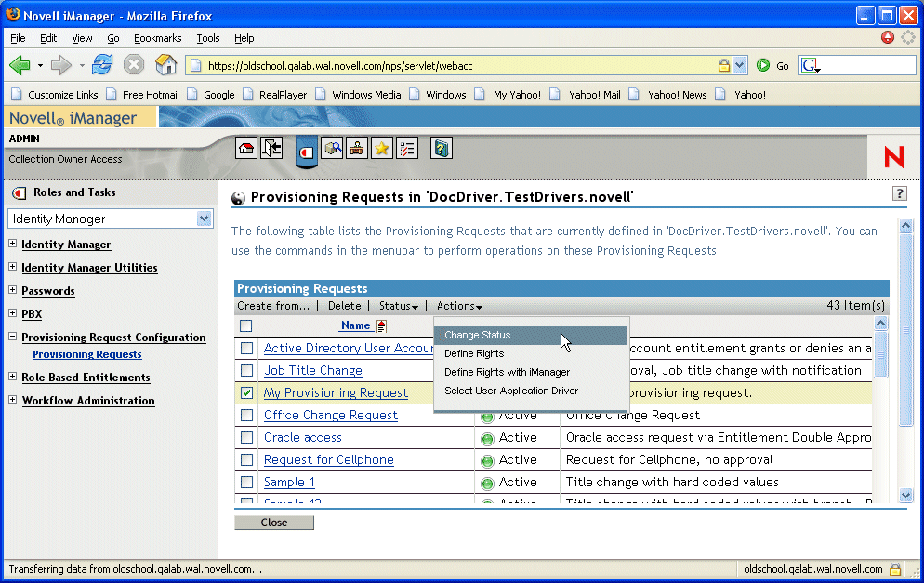Click the Firefox Back arrow
924x583 pixels.
tap(20, 65)
